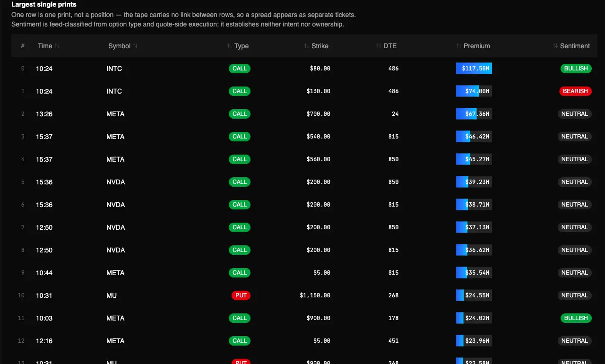Select the $24.55M premium value

[474, 295]
